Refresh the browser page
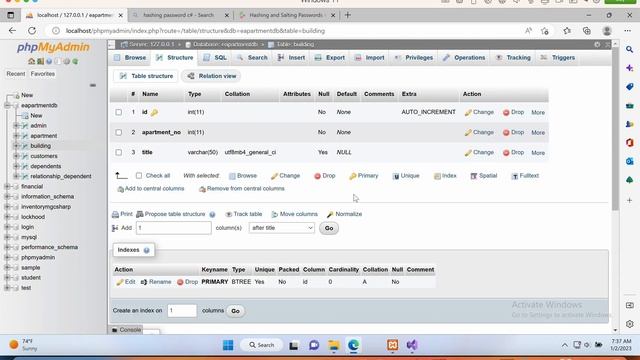 [32, 31]
